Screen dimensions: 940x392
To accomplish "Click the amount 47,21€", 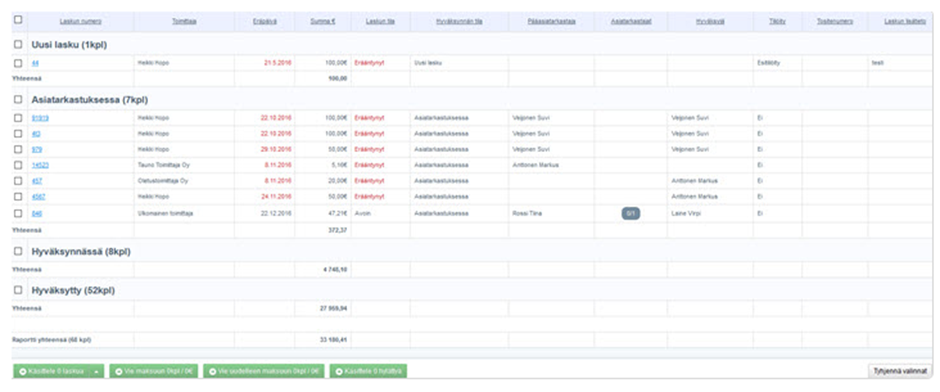I will click(338, 213).
